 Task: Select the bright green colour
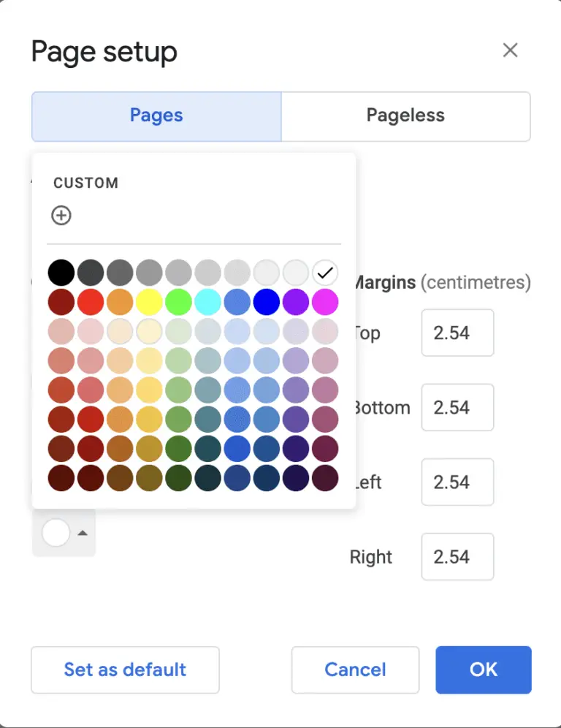[178, 301]
